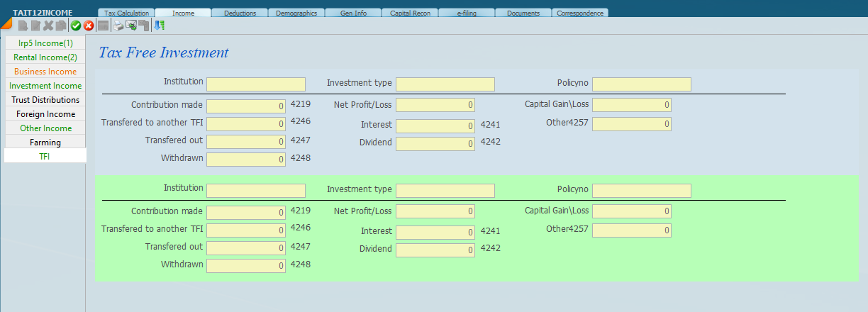Go to the e-filing tab
Screen dimensions: 868x312
pyautogui.click(x=467, y=13)
